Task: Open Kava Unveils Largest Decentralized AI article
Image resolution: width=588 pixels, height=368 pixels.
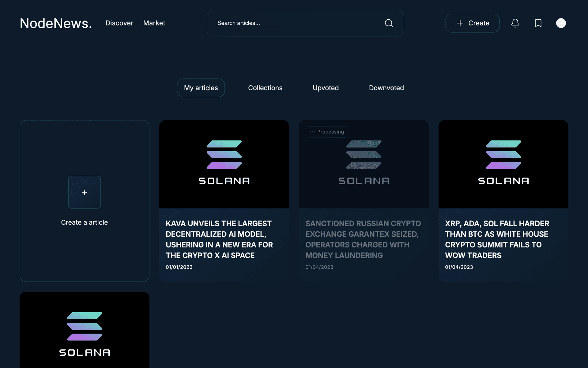Action: (x=219, y=239)
